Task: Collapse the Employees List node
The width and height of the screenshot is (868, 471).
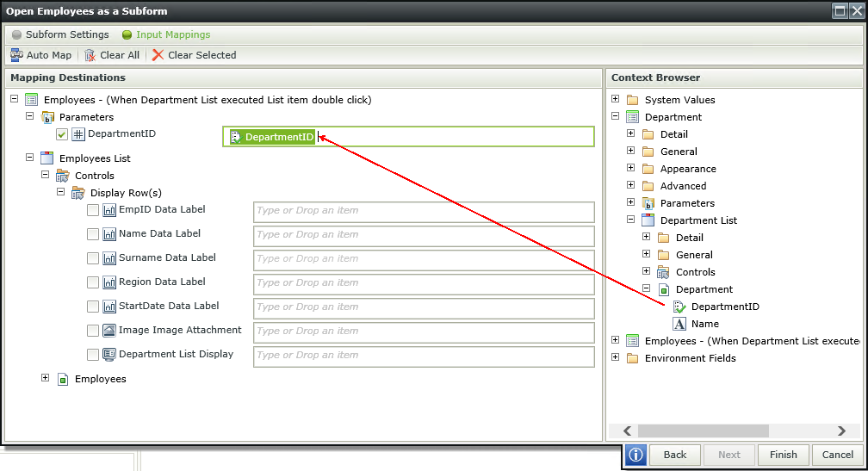Action: pos(30,158)
